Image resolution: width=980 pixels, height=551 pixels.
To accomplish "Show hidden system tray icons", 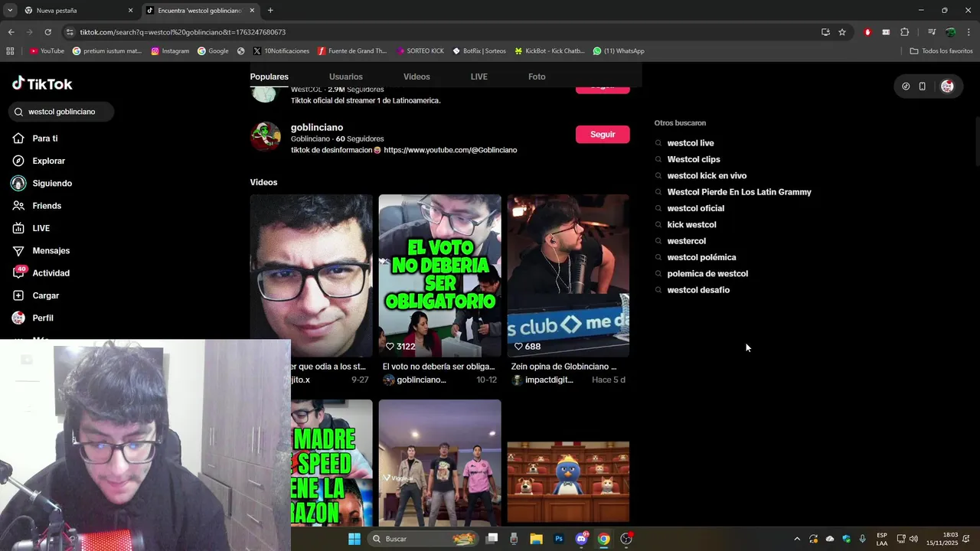I will click(797, 539).
